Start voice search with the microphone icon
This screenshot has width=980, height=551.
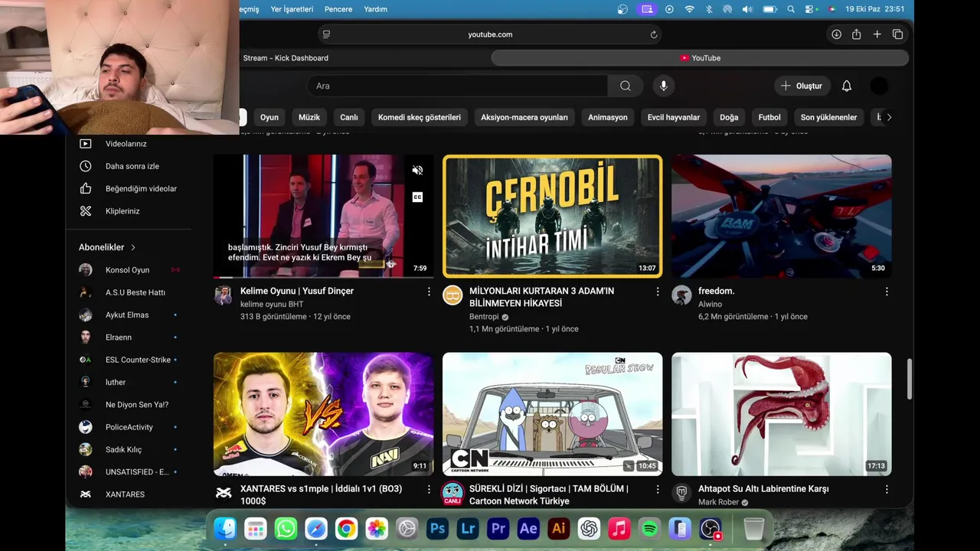664,86
